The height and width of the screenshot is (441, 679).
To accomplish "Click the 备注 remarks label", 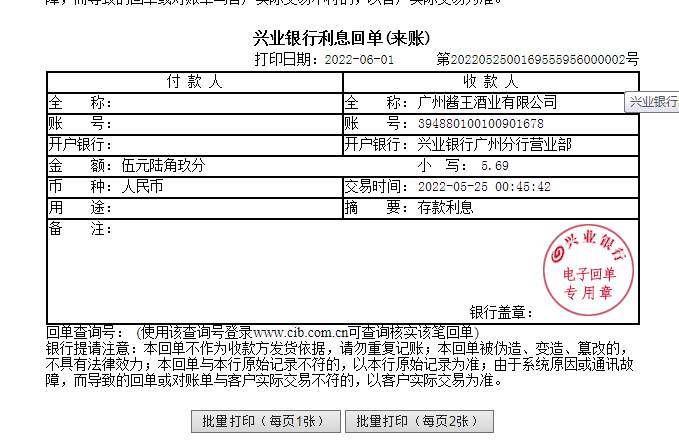I will coord(80,229).
